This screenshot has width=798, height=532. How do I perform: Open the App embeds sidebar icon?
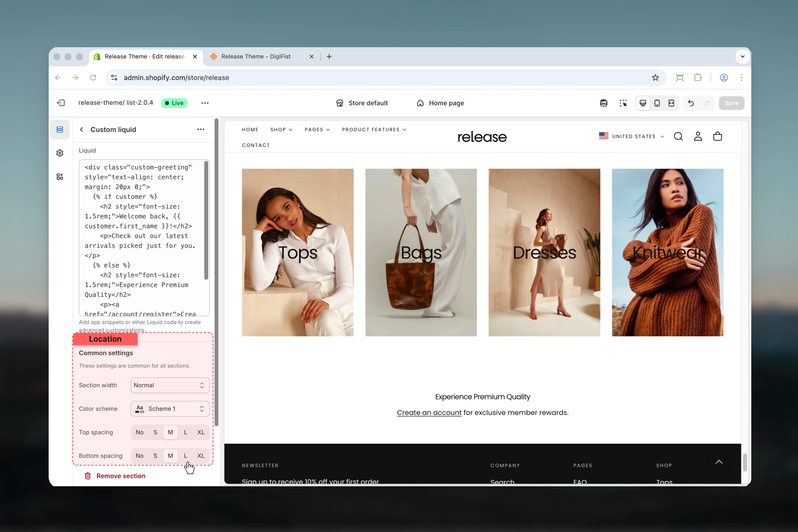coord(60,176)
